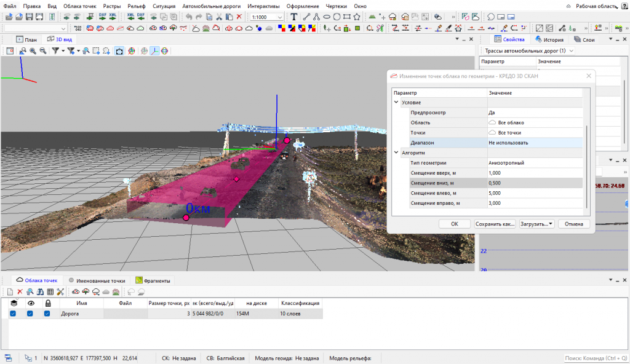Select the filter funnel tool in 3D view toolbar

click(x=56, y=50)
